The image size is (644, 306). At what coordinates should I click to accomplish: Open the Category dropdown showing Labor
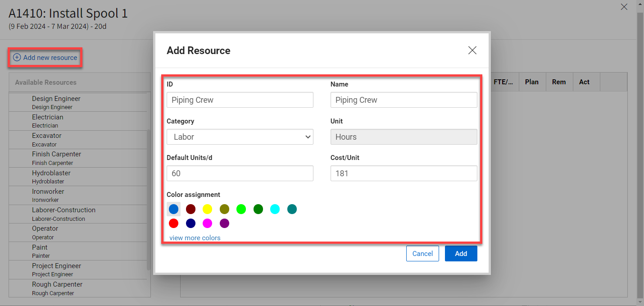pyautogui.click(x=240, y=137)
